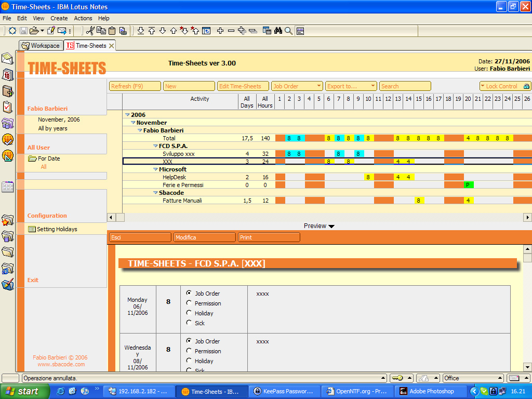Open the Address Book bookmark icon
The height and width of the screenshot is (399, 532).
pyautogui.click(x=7, y=91)
